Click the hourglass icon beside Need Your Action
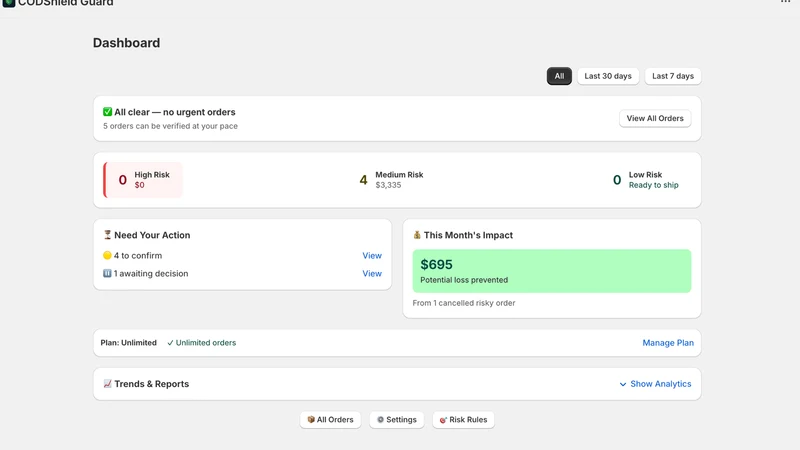800x450 pixels. click(x=107, y=235)
